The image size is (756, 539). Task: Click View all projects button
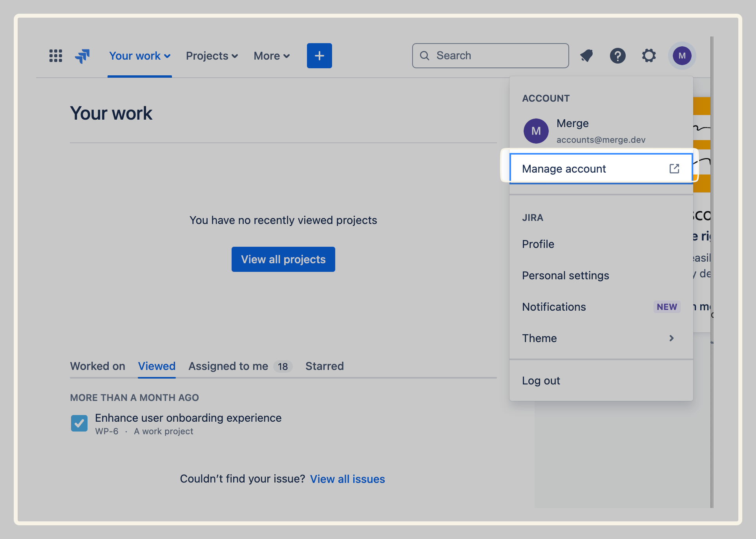[283, 259]
